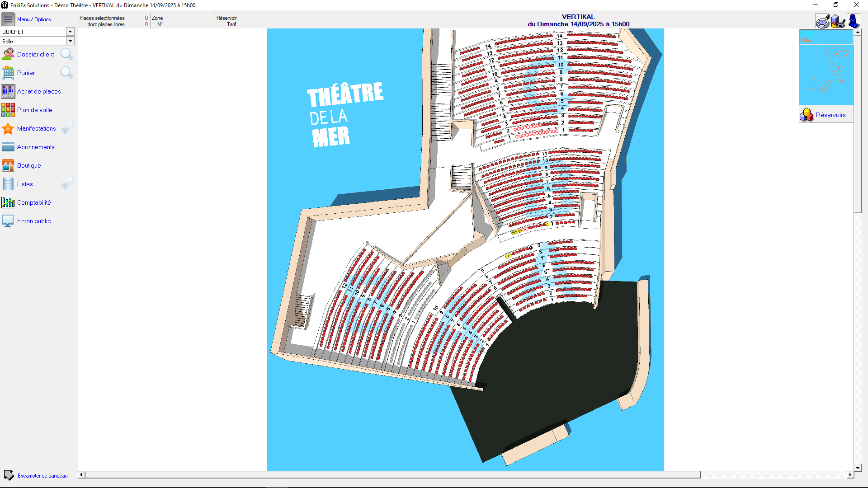The image size is (868, 488).
Task: Click the Manifestations star icon
Action: click(x=8, y=128)
